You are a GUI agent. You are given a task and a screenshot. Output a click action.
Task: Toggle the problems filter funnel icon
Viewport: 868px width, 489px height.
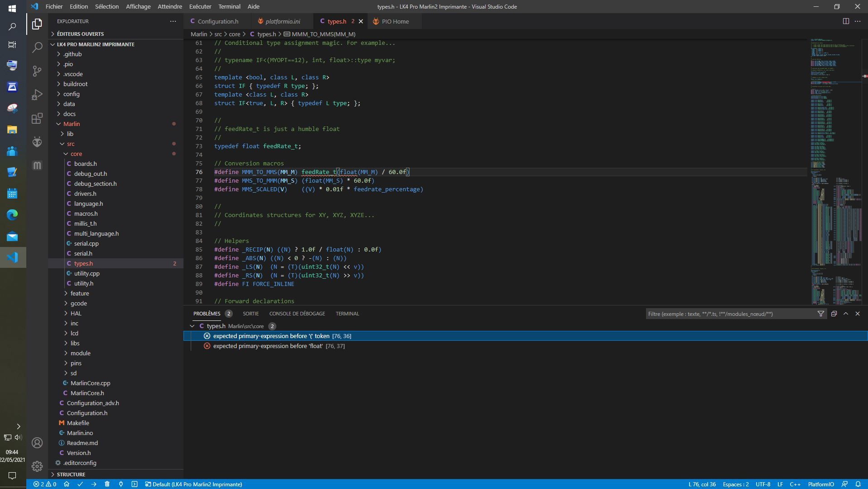point(820,314)
